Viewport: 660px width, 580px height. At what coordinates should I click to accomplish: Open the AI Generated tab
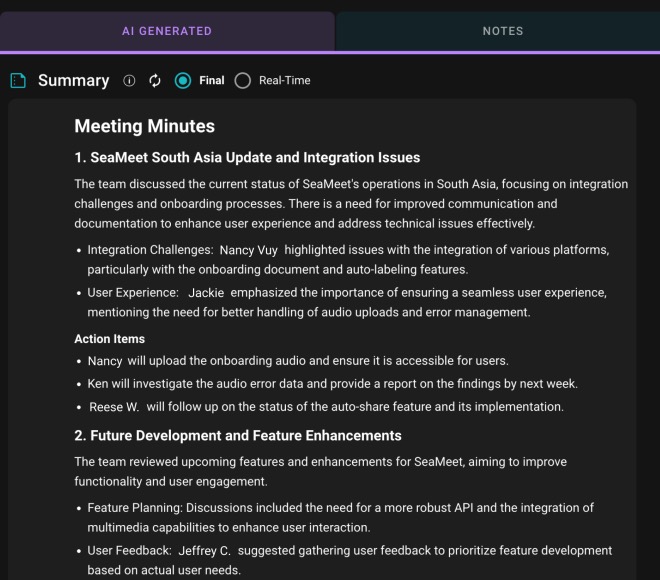[x=167, y=31]
